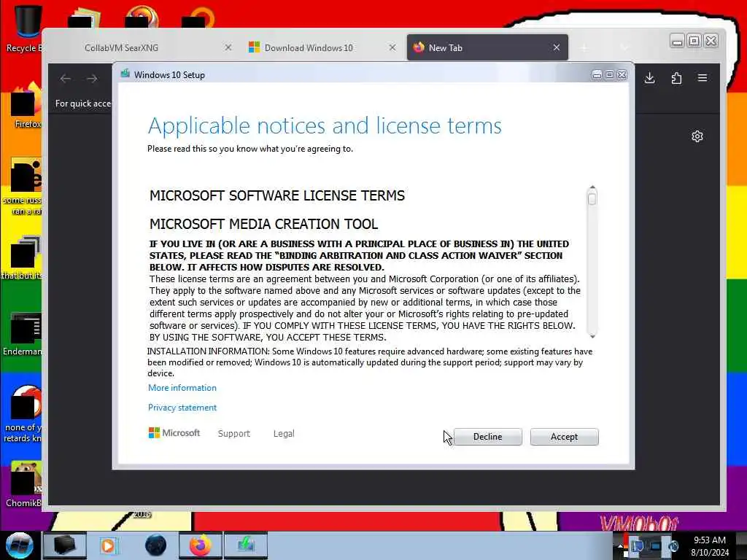The width and height of the screenshot is (747, 560).
Task: Select the 'that but its' desktop icon
Action: point(23,257)
